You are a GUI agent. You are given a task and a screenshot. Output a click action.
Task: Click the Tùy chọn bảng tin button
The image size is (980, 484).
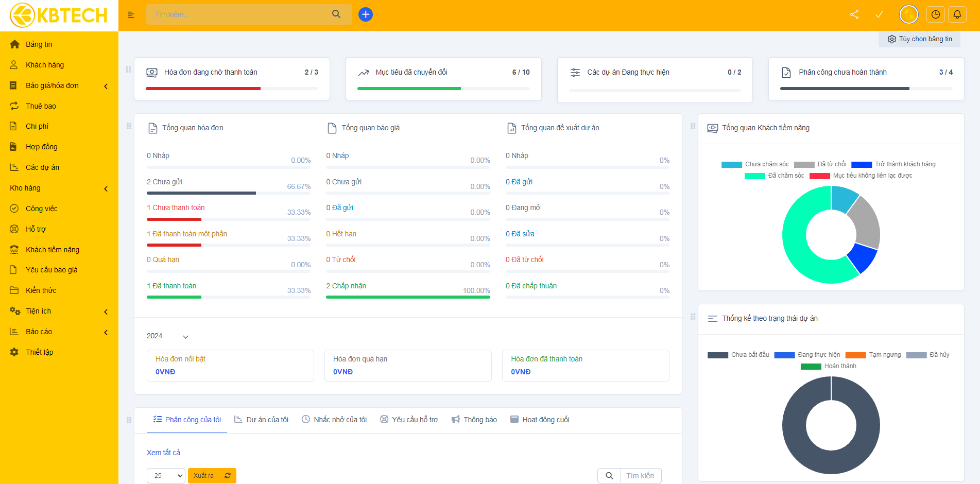pos(920,39)
